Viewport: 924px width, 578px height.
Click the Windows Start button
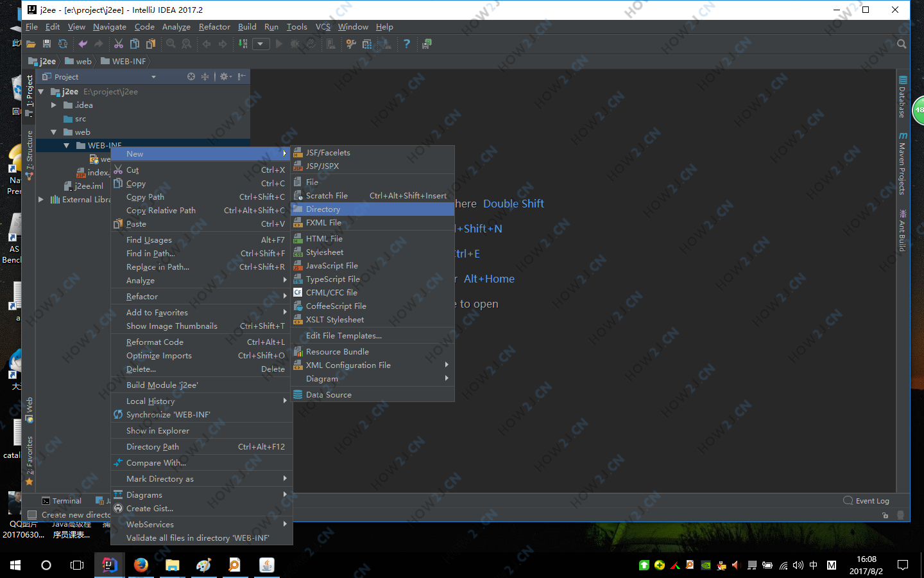tap(15, 565)
